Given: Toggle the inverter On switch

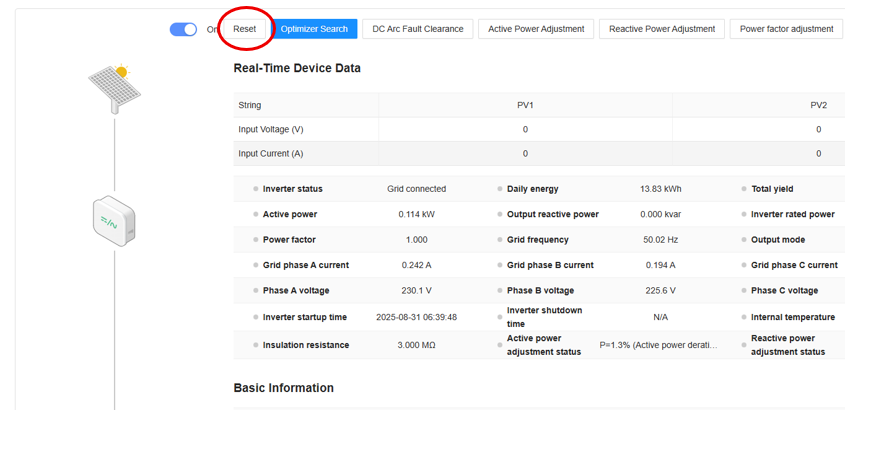Looking at the screenshot, I should [x=183, y=29].
